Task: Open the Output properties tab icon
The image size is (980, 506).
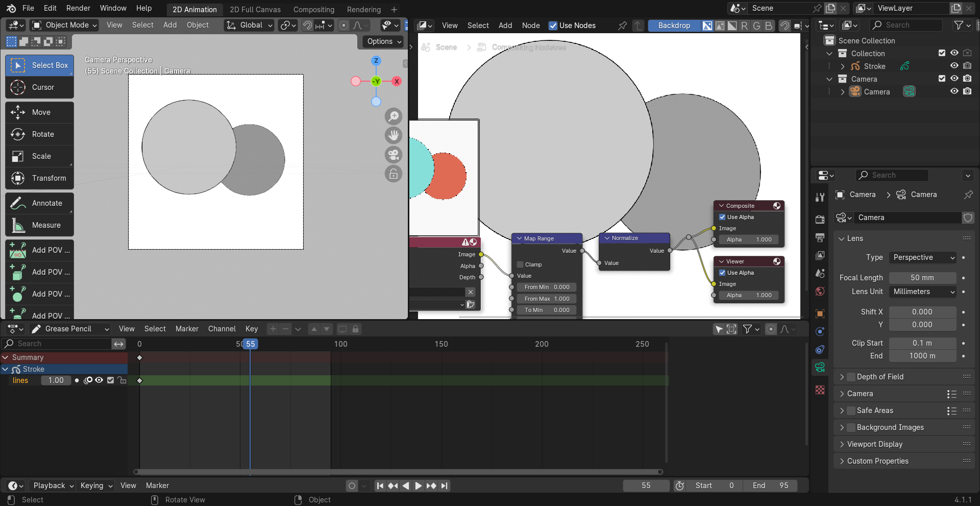Action: coord(820,237)
